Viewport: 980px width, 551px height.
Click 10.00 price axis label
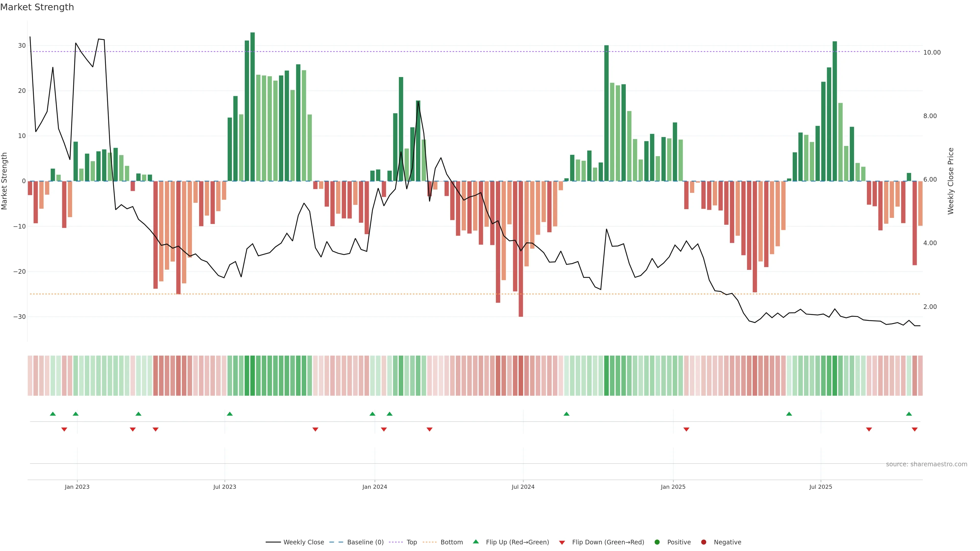coord(932,53)
